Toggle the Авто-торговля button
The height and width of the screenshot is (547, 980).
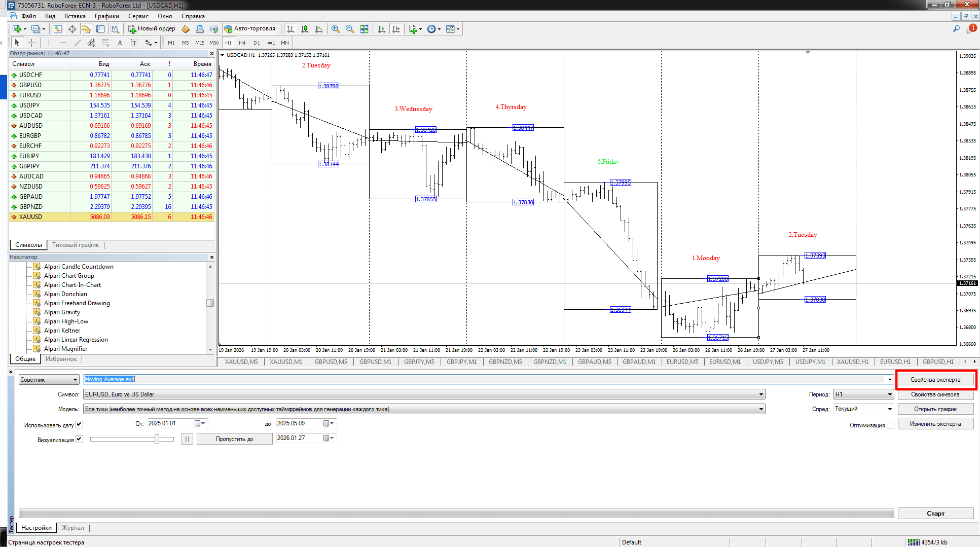tap(250, 29)
